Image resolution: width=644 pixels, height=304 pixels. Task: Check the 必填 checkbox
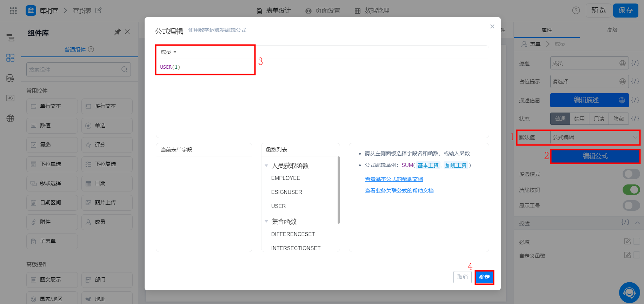click(637, 241)
